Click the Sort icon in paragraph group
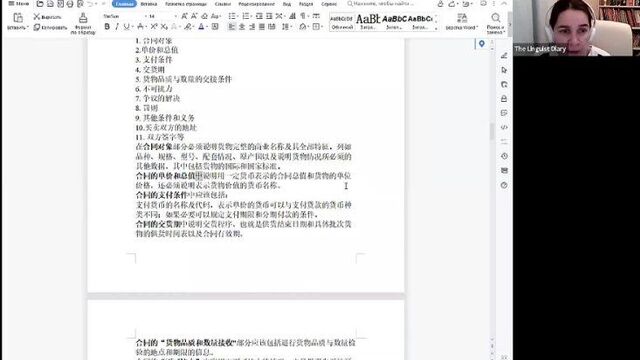Screen dimensions: 640x360 pos(293,16)
